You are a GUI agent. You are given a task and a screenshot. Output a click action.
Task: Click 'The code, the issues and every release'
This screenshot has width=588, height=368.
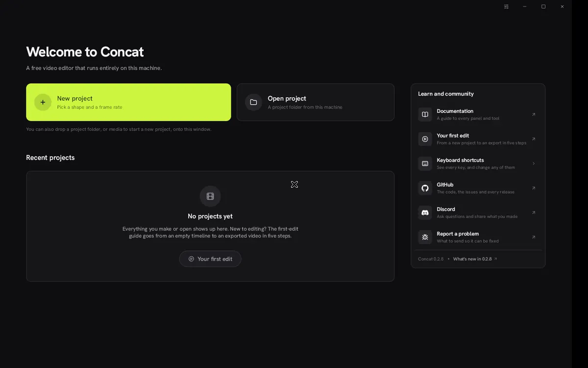coord(476,192)
